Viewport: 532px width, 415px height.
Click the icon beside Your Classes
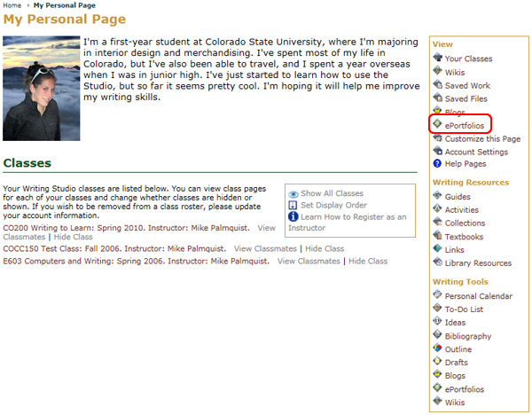coord(438,57)
